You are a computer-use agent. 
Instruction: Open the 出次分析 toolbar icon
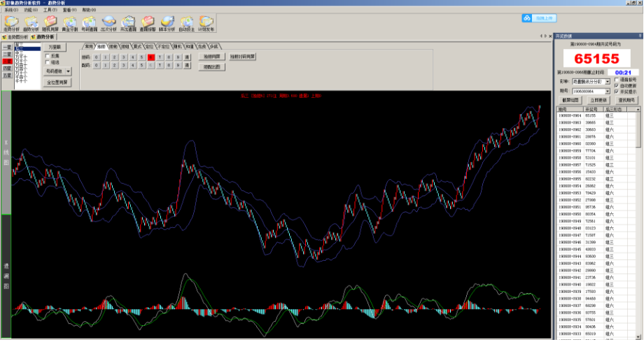point(109,24)
